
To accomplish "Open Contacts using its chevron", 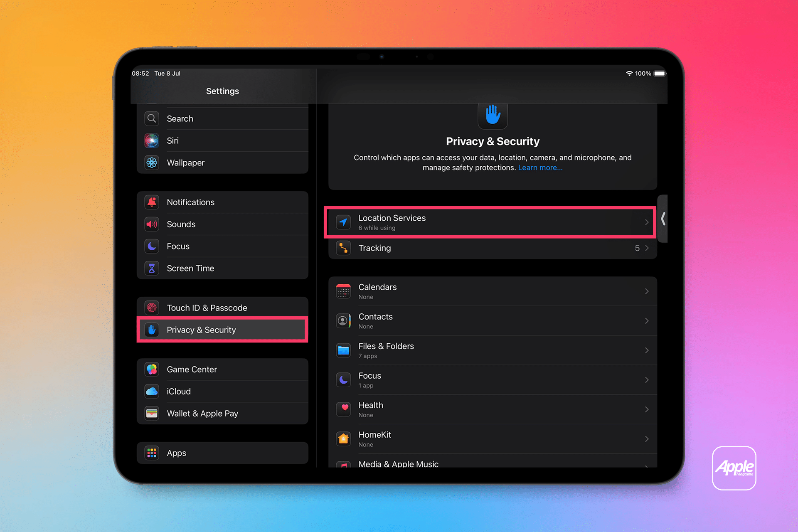I will point(647,321).
